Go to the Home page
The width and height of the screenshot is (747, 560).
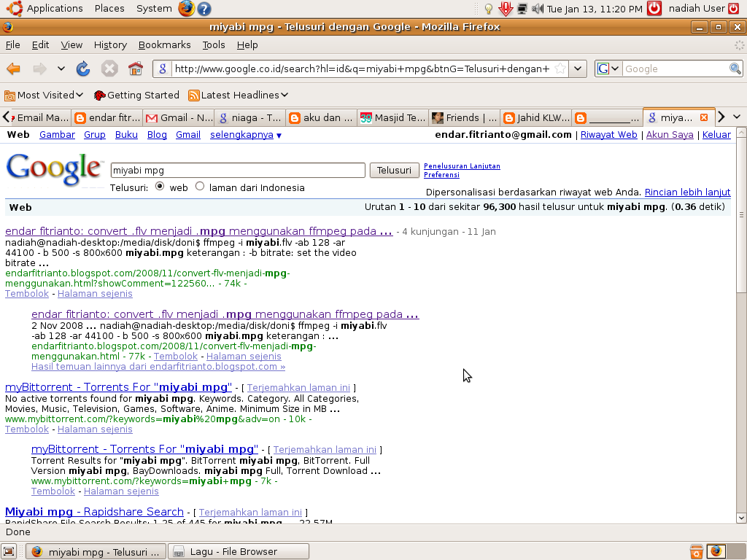[x=135, y=69]
